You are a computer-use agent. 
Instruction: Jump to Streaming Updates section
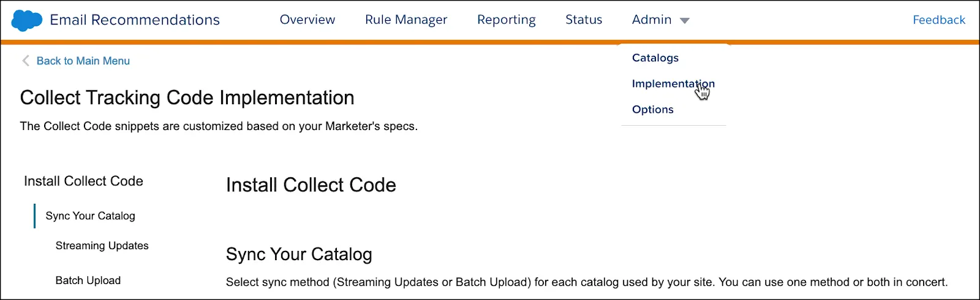102,245
